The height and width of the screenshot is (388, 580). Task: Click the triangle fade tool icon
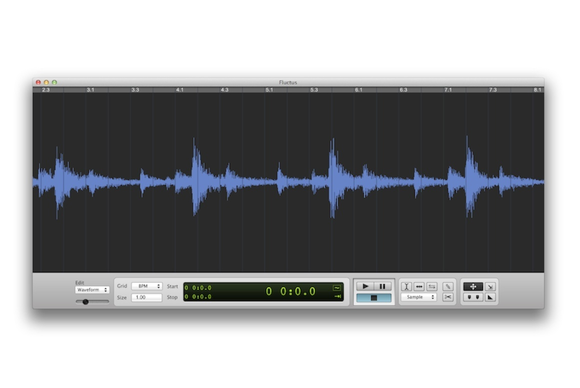tap(490, 297)
